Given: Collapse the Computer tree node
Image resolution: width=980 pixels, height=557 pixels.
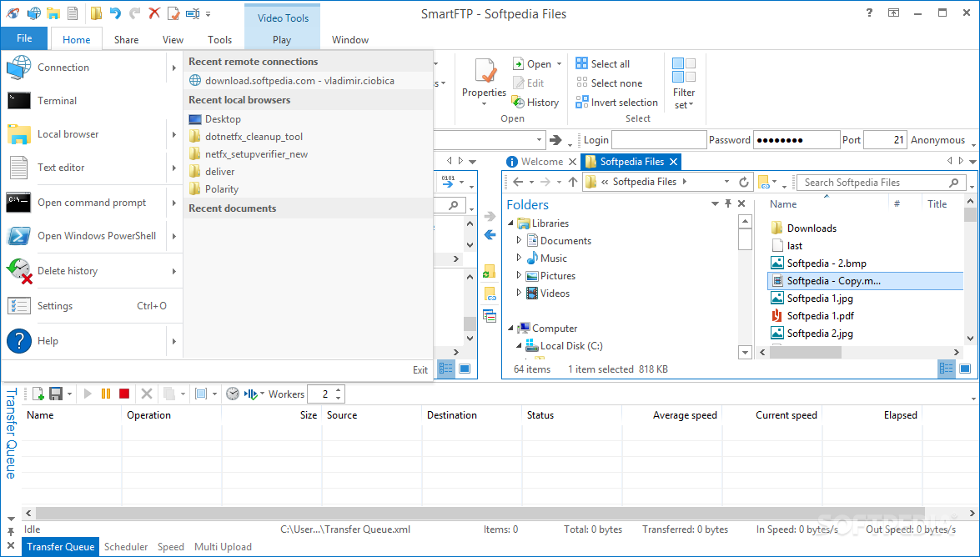Looking at the screenshot, I should tap(510, 329).
